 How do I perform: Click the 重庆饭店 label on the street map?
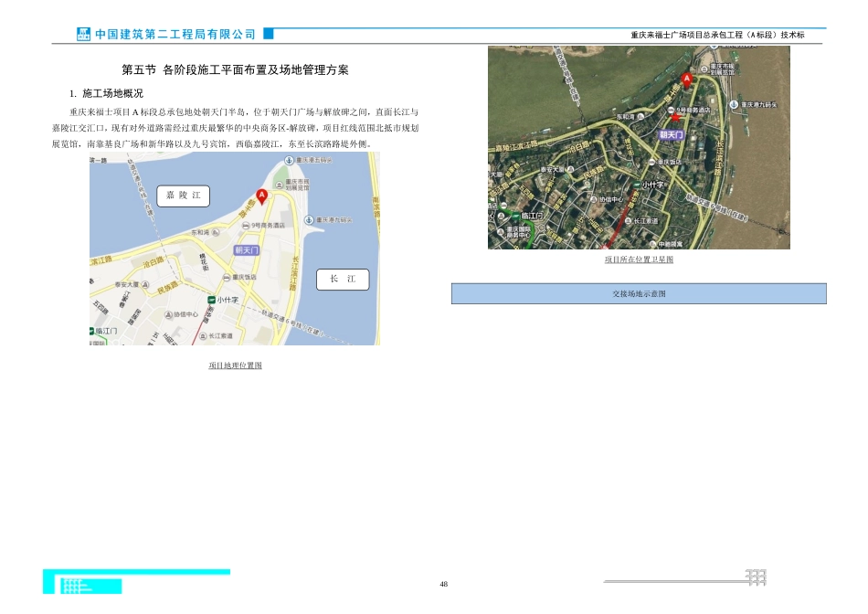[244, 277]
